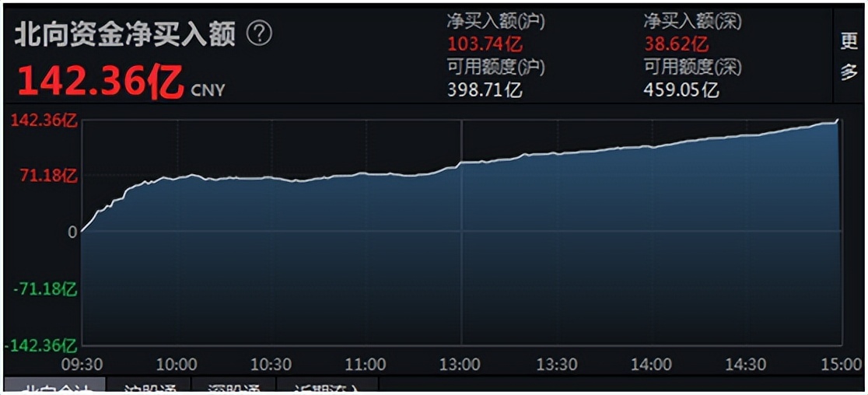Click the 09:30 opening time label
This screenshot has height=395, width=868.
[82, 365]
